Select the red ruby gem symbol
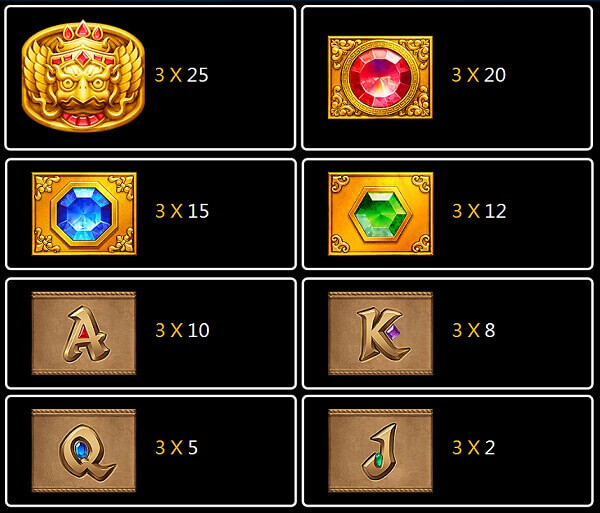Viewport: 600px width, 513px height. tap(380, 77)
